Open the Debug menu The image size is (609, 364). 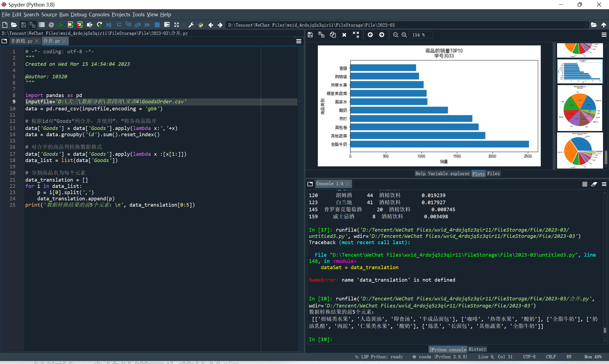pyautogui.click(x=79, y=14)
